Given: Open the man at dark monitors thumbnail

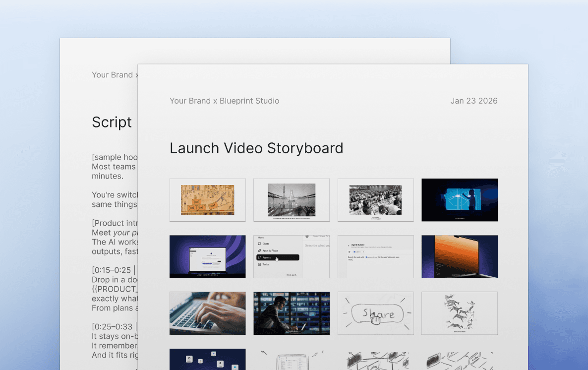Looking at the screenshot, I should [292, 313].
